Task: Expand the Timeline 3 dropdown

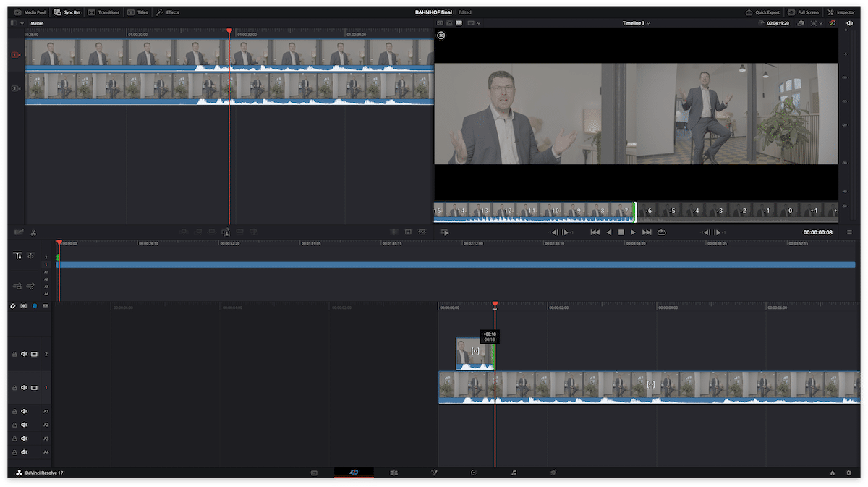Action: click(x=637, y=23)
